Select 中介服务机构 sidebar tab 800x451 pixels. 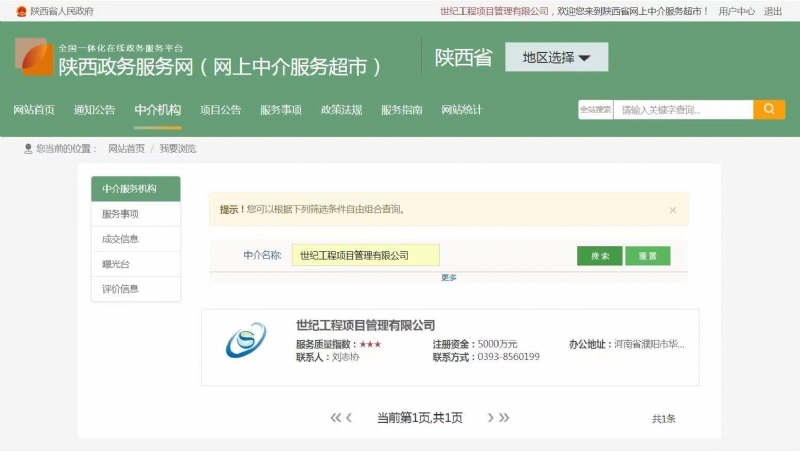[x=136, y=189]
